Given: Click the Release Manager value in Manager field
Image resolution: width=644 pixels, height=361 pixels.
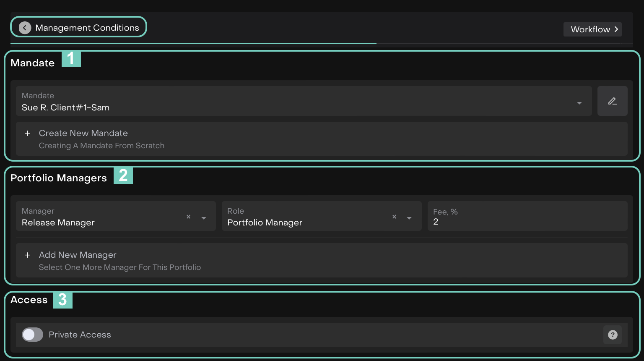Looking at the screenshot, I should (58, 222).
